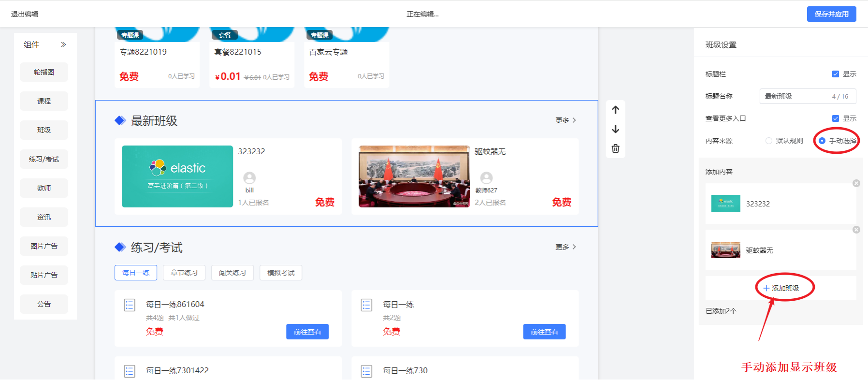Screen dimensions: 868x380
Task: Add the 班级 component
Action: [x=44, y=130]
